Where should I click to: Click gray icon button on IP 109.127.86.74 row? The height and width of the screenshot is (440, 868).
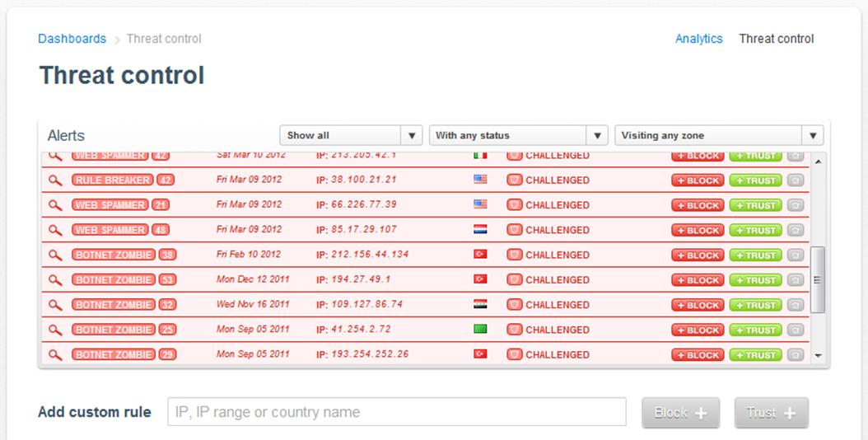(795, 306)
